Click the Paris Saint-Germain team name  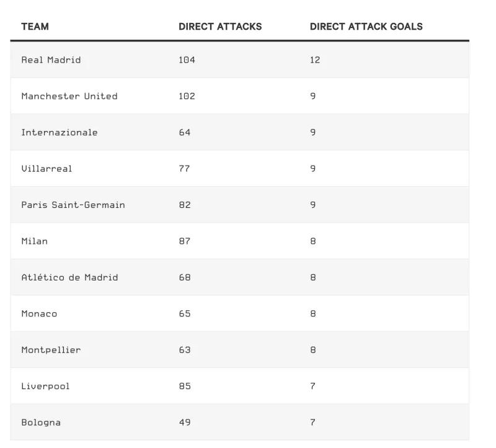pyautogui.click(x=73, y=205)
